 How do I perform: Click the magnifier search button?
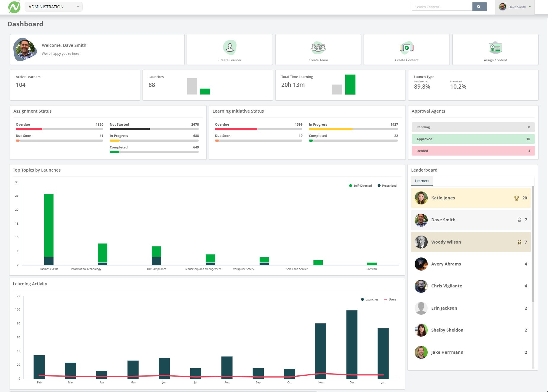480,7
